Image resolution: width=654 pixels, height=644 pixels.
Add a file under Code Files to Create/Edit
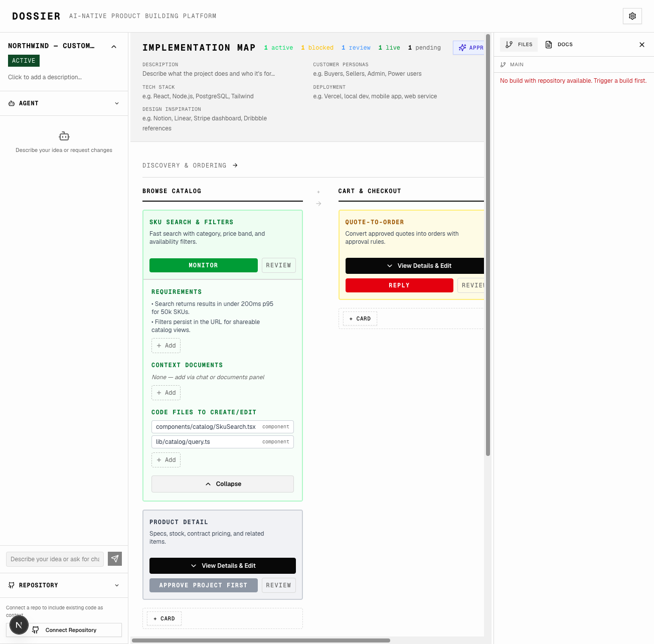[166, 460]
